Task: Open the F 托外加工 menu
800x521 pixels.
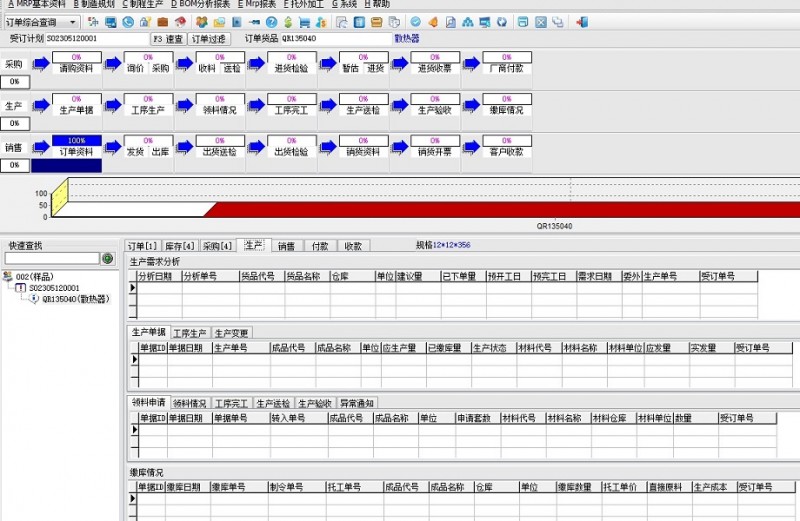Action: (x=304, y=4)
